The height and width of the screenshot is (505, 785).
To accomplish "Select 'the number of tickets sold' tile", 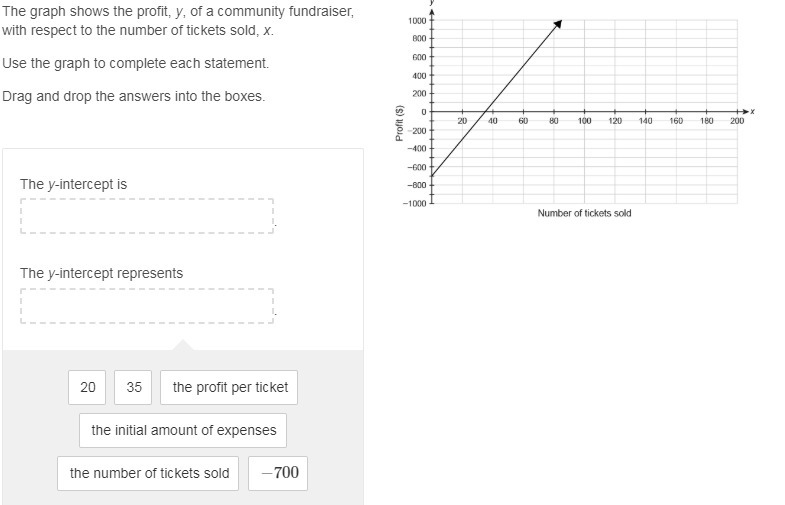I will [x=148, y=473].
